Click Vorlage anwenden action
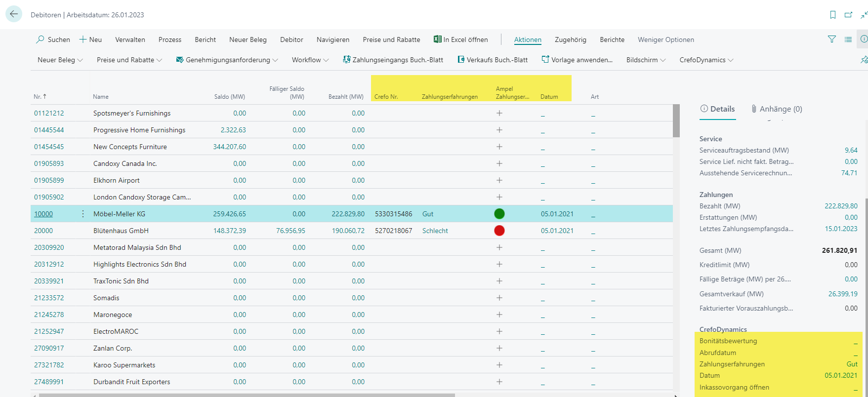 (x=577, y=60)
